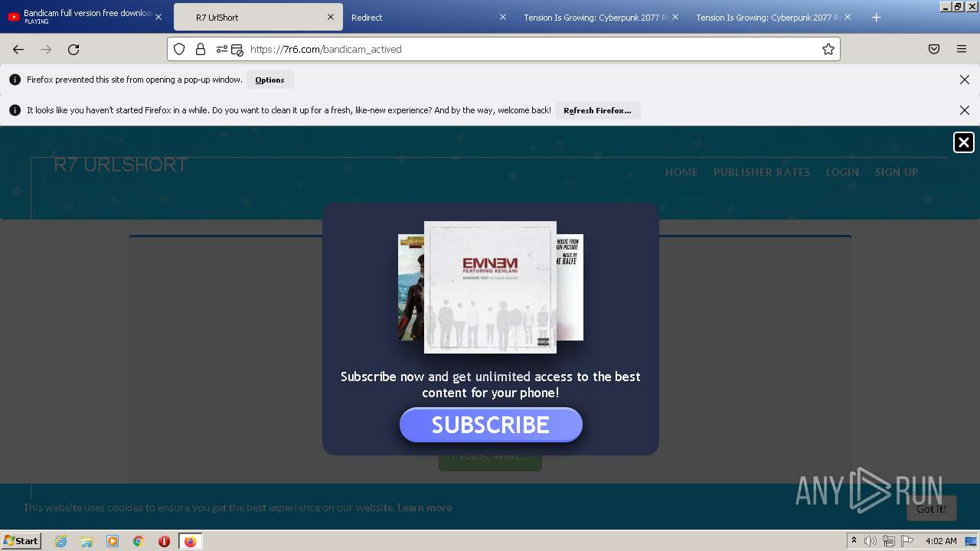Close the Bandicam YouTube tab
The image size is (980, 551).
pyautogui.click(x=158, y=17)
